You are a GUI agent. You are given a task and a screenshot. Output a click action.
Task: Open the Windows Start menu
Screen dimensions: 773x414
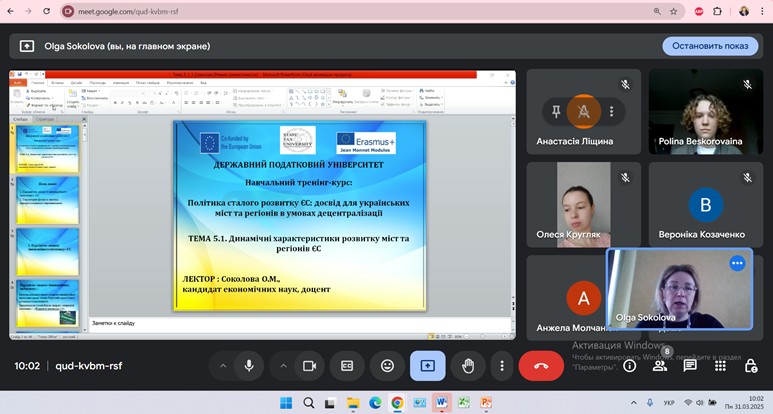tap(286, 403)
